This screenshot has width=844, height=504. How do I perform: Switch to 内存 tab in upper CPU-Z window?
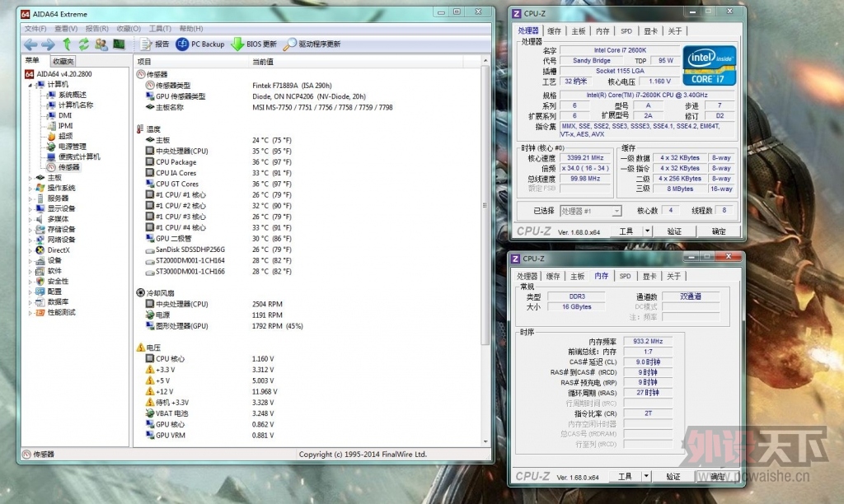pyautogui.click(x=603, y=31)
